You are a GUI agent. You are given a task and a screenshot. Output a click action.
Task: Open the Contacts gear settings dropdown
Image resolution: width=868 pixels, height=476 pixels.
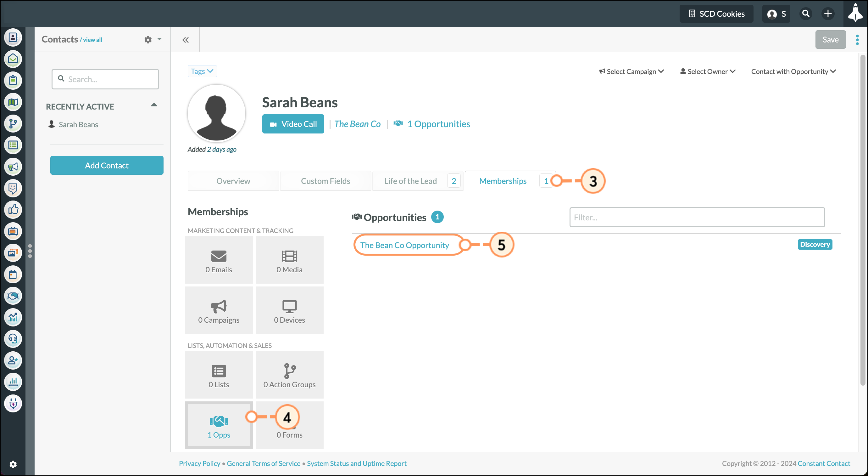153,40
